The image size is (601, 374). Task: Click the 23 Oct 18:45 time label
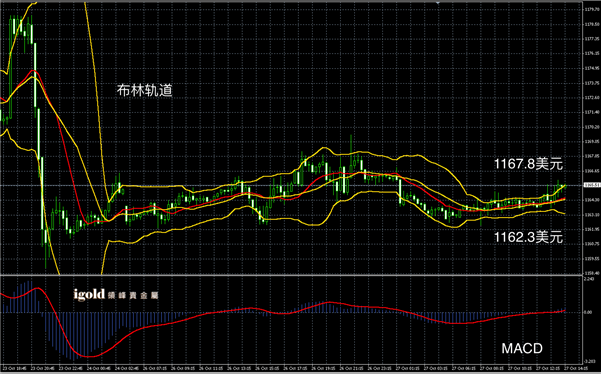(14, 368)
